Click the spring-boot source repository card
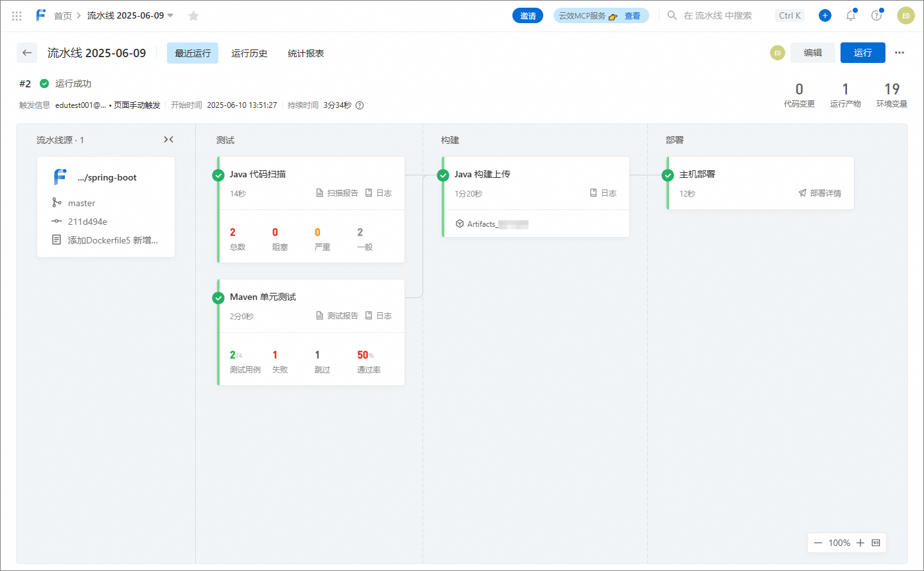 click(x=106, y=207)
